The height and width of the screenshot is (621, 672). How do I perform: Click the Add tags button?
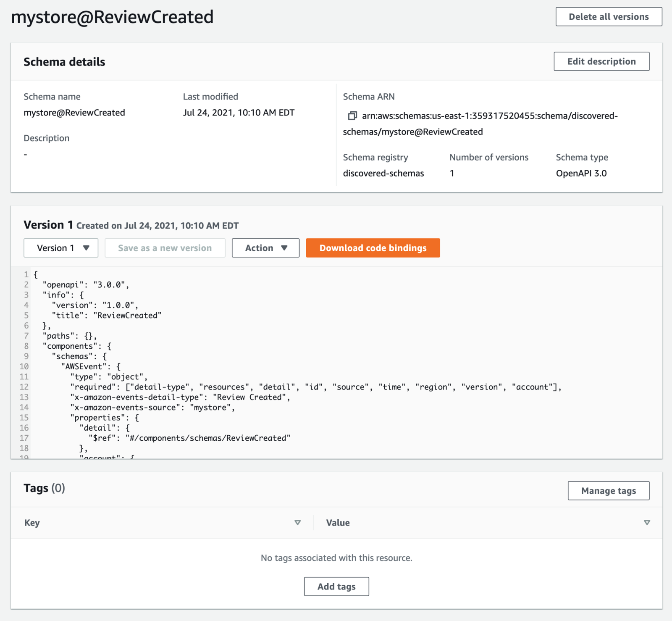336,587
